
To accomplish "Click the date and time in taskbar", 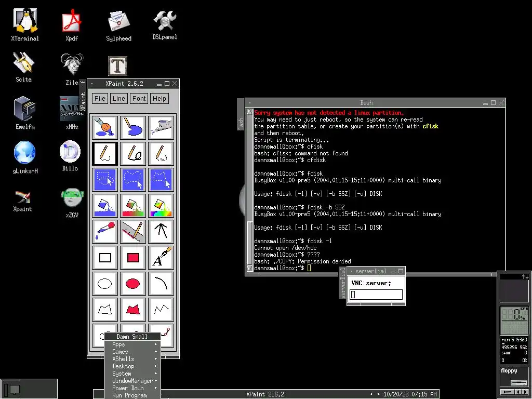I will pos(410,394).
